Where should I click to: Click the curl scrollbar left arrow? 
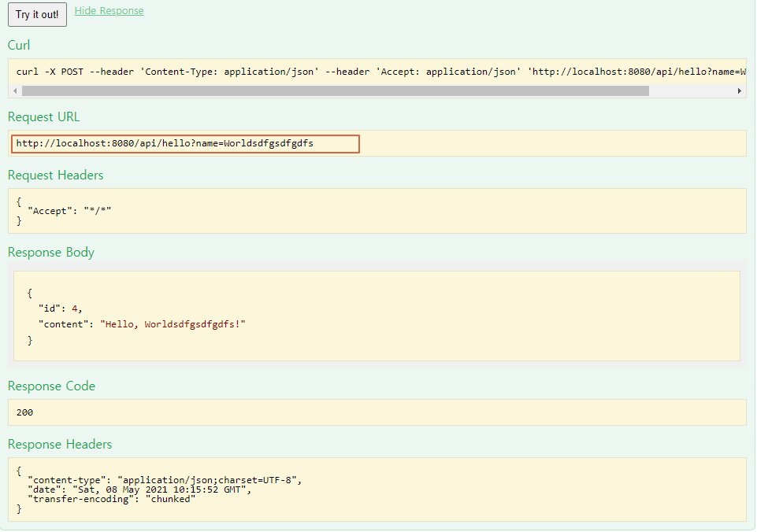[15, 91]
